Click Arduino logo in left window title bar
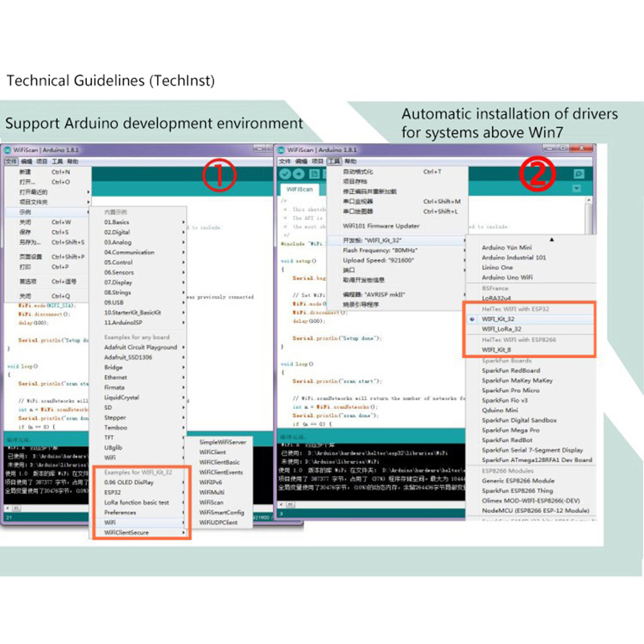Viewport: 644px width, 644px height. pyautogui.click(x=9, y=151)
